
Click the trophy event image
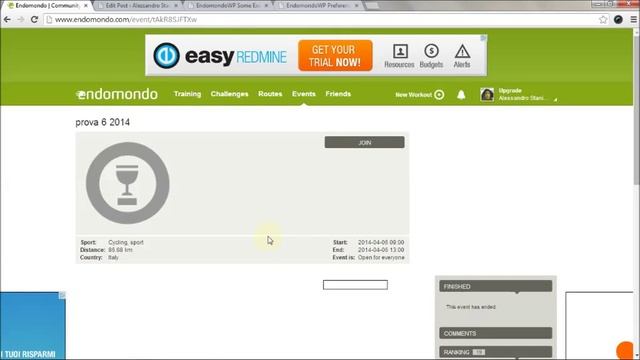point(128,183)
